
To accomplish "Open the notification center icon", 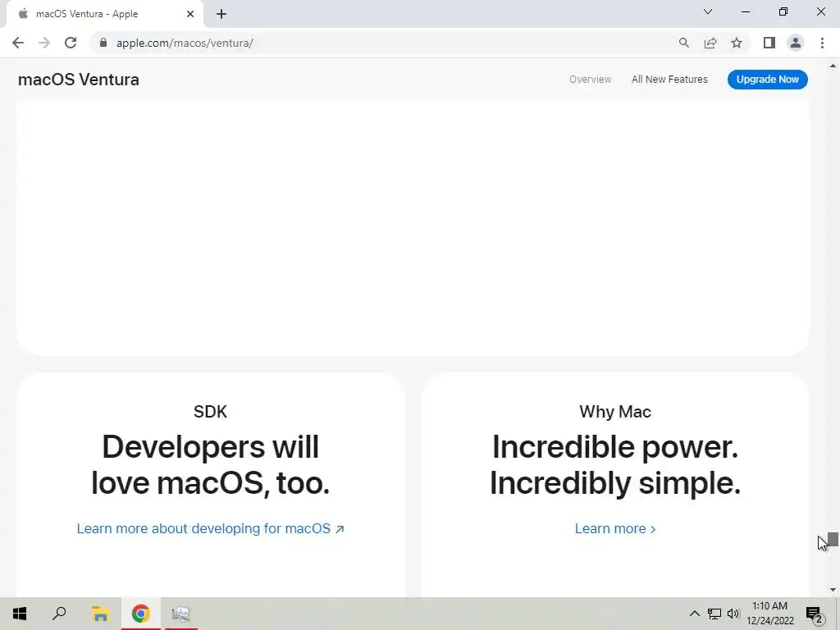I will (x=814, y=614).
